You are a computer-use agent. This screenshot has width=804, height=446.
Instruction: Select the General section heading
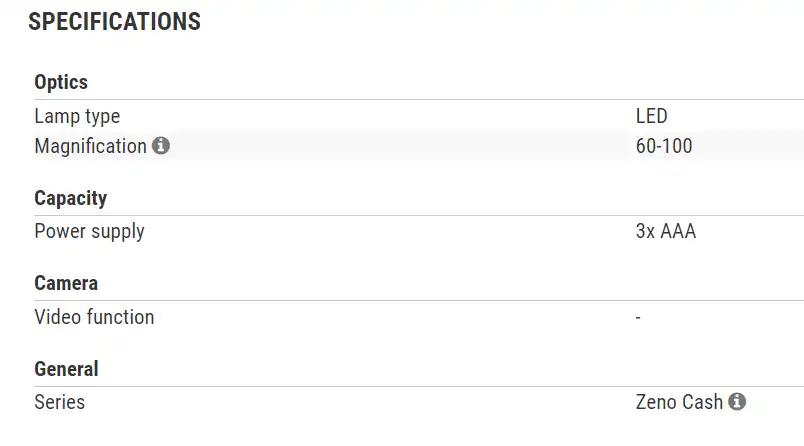[66, 369]
